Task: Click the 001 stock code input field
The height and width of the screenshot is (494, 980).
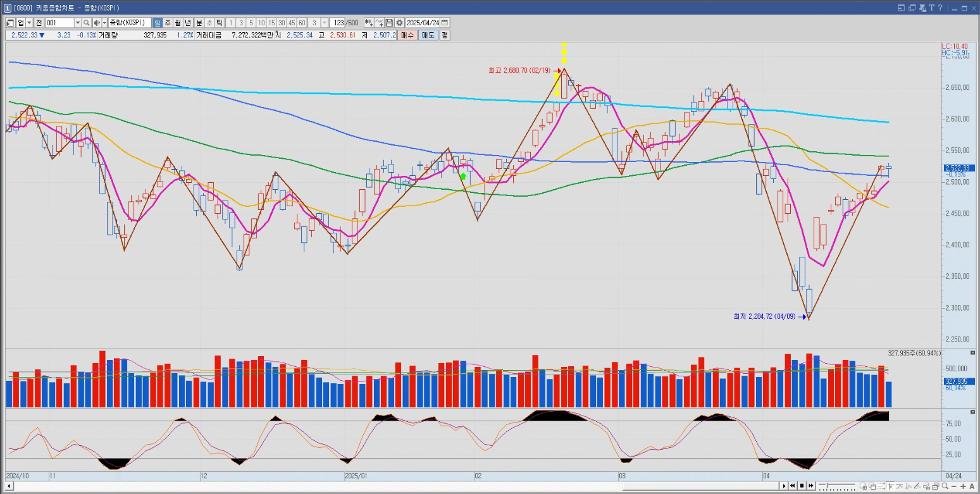Action: pyautogui.click(x=59, y=22)
